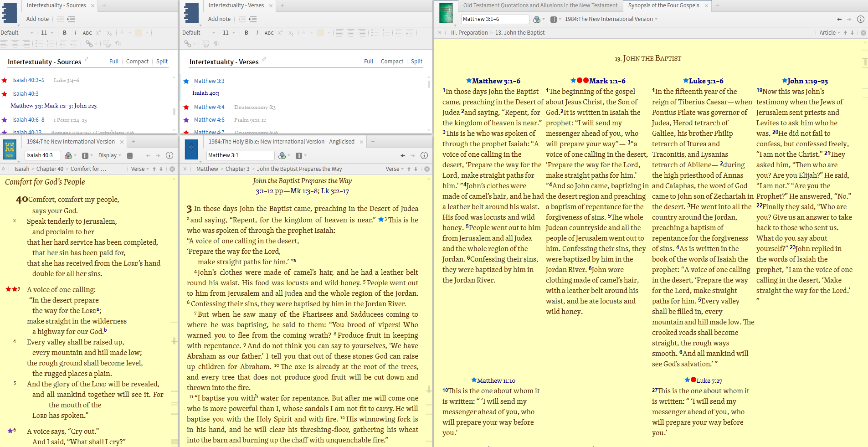The height and width of the screenshot is (447, 868).
Task: Open the Display dropdown in Isaiah NIV panel
Action: [x=110, y=155]
